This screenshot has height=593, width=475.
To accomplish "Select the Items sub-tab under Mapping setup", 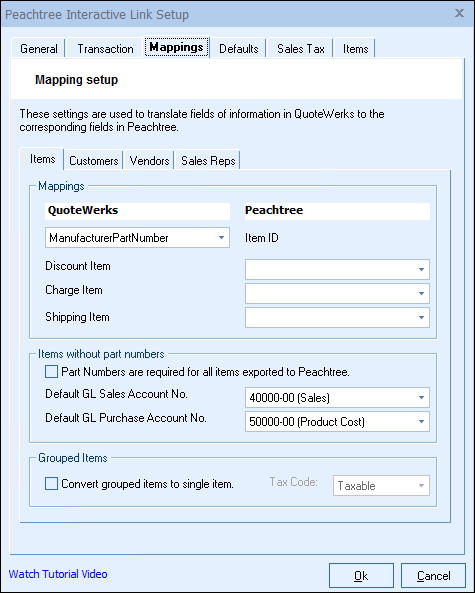I will [42, 159].
